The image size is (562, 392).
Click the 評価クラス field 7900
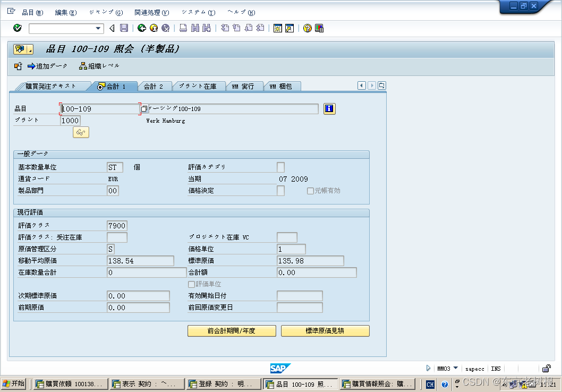point(117,226)
